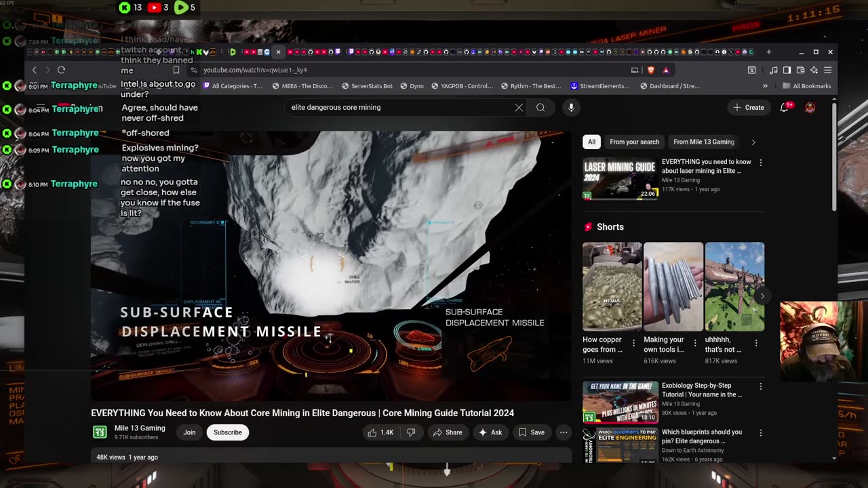
Task: Open the 'Making your own tools' Short thumbnail
Action: click(x=673, y=287)
